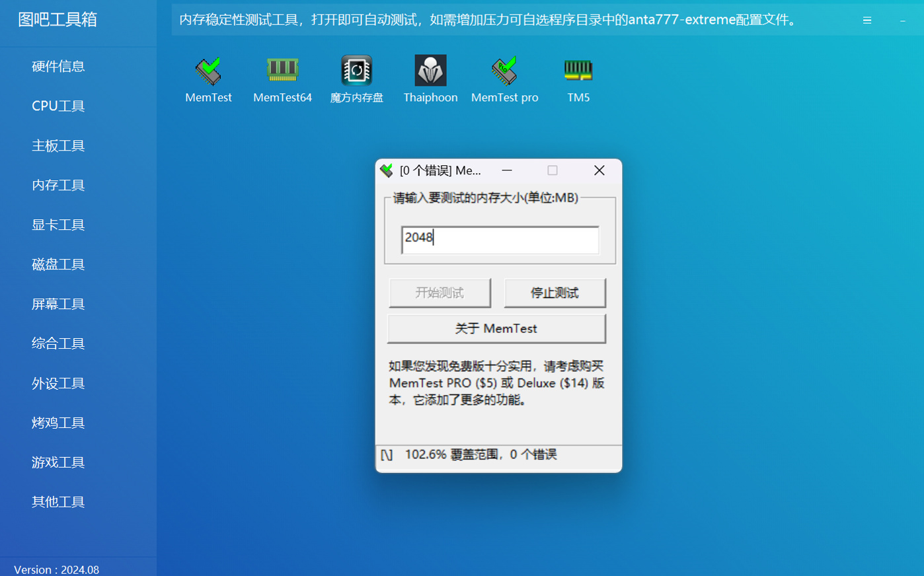The image size is (924, 576).
Task: Click the 102.6% 覆盖范围 status bar text
Action: coord(481,454)
